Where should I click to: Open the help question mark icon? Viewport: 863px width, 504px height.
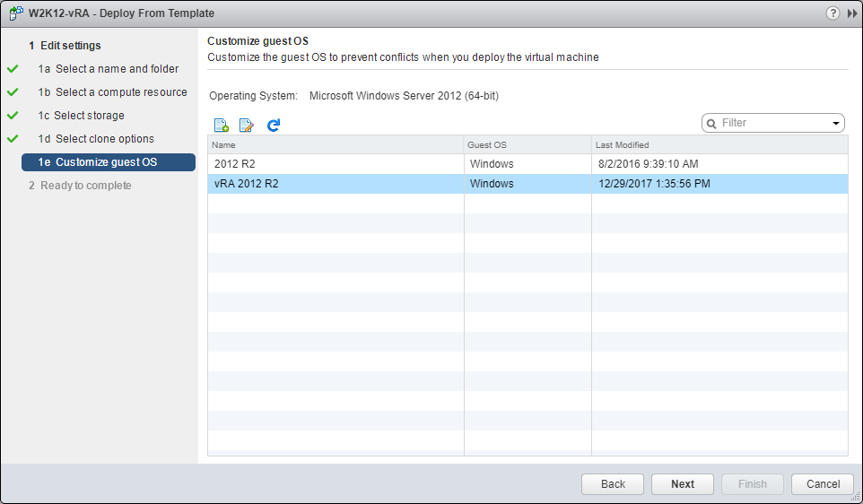coord(832,13)
